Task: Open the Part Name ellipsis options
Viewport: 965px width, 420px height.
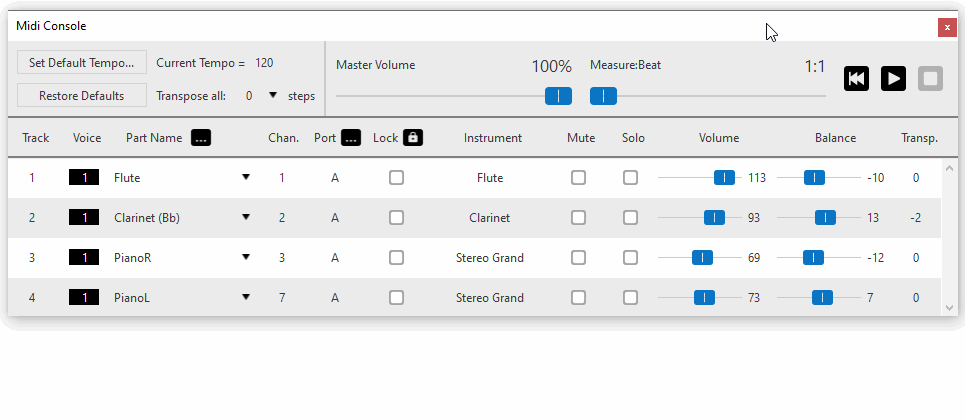Action: [x=201, y=138]
